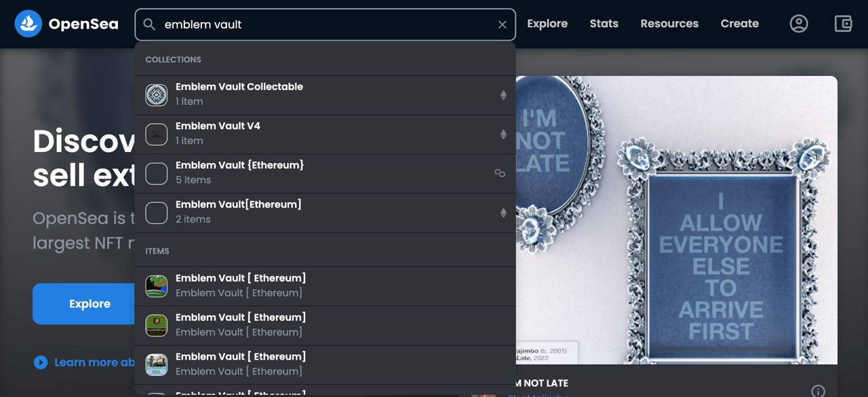The image size is (868, 397).
Task: Click the '2 items' count text
Action: [193, 219]
